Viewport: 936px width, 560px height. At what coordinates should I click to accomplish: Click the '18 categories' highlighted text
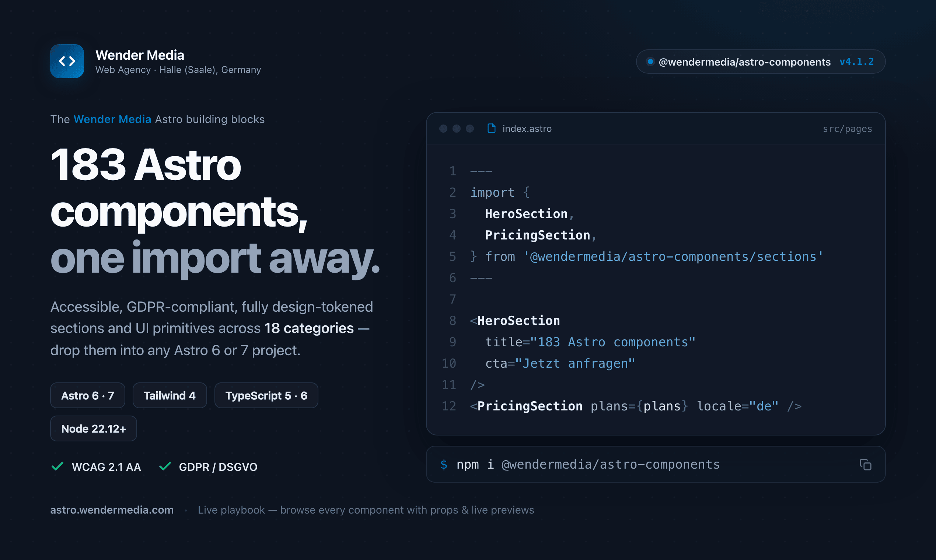(x=309, y=328)
